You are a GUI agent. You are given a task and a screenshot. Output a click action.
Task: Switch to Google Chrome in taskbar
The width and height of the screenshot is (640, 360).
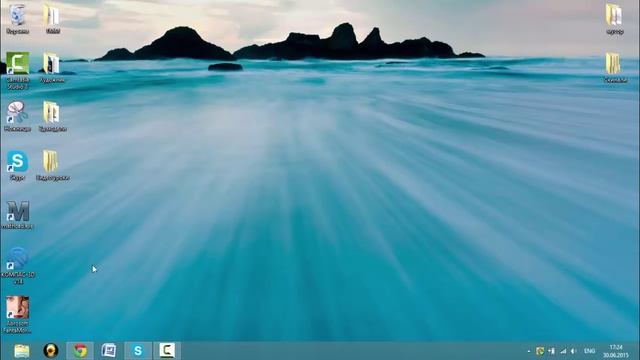click(80, 351)
